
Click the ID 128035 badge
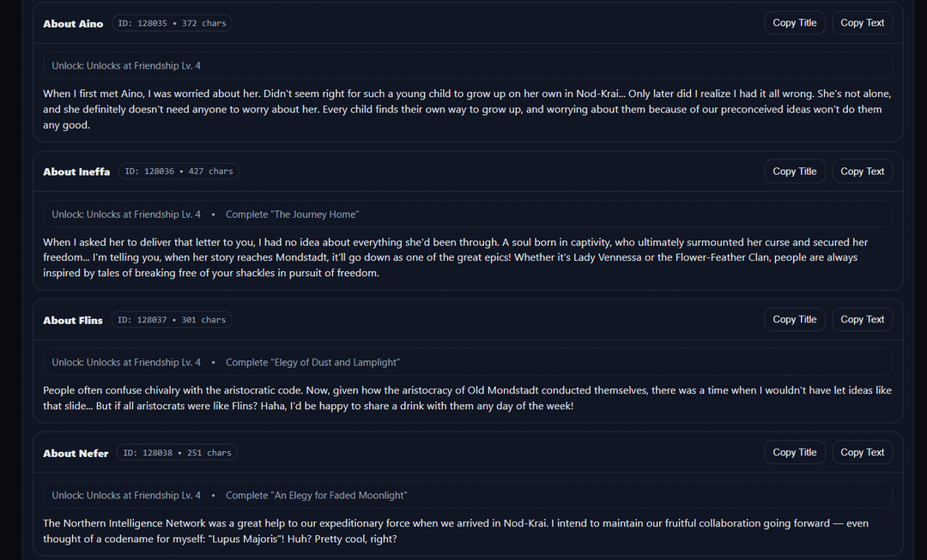172,24
